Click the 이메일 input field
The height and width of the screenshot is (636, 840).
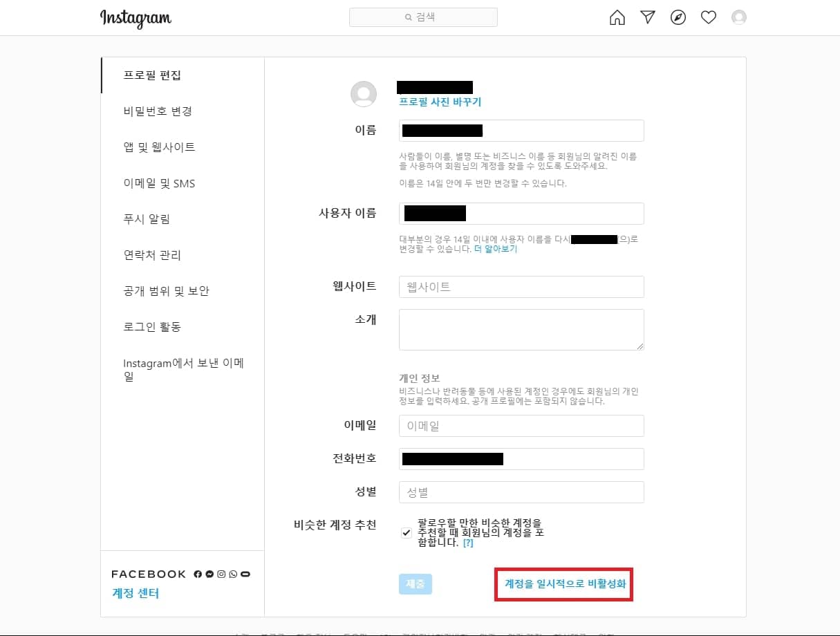pyautogui.click(x=521, y=426)
